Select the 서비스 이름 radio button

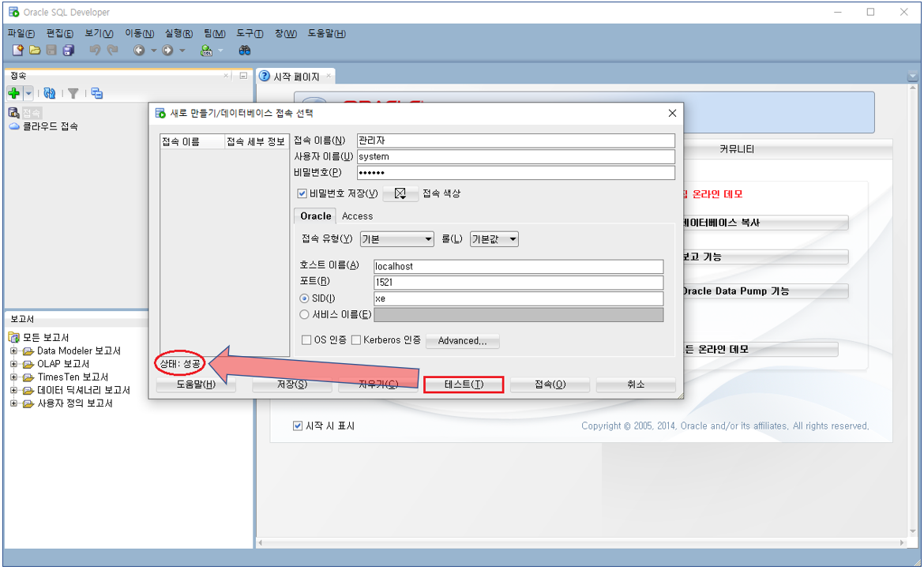point(304,314)
